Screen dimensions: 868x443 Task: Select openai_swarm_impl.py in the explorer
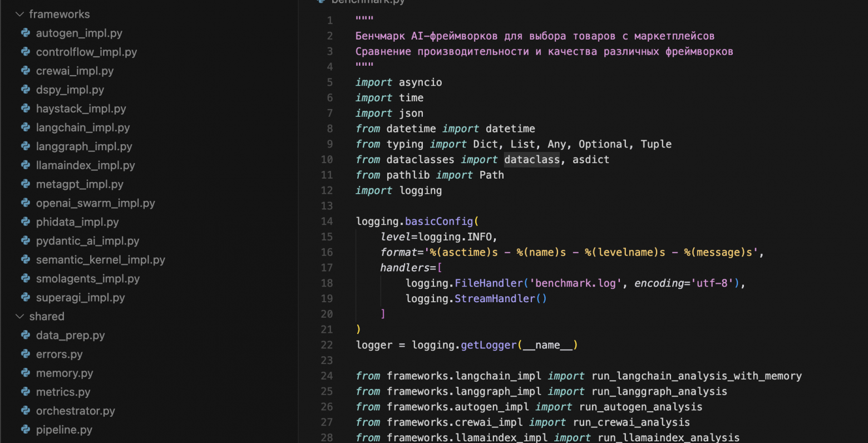coord(95,203)
